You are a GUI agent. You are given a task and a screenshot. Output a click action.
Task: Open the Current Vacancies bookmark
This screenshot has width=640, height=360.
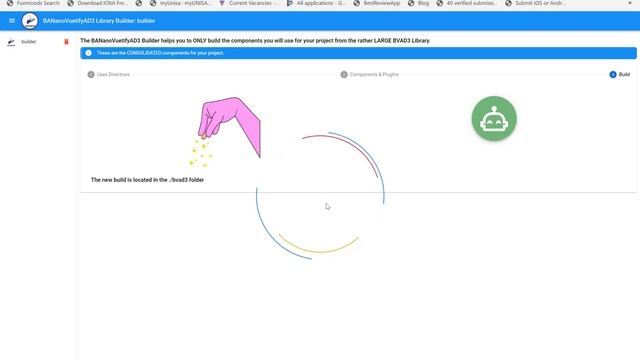249,3
